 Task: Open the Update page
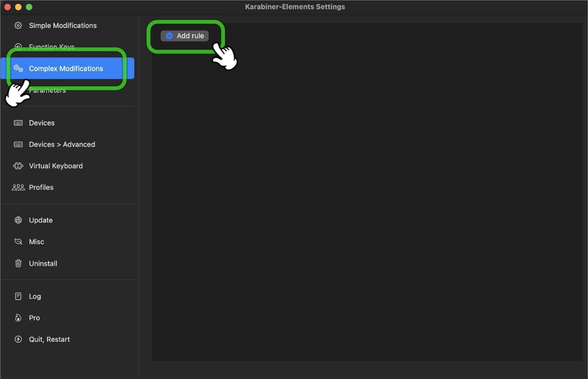pyautogui.click(x=67, y=220)
